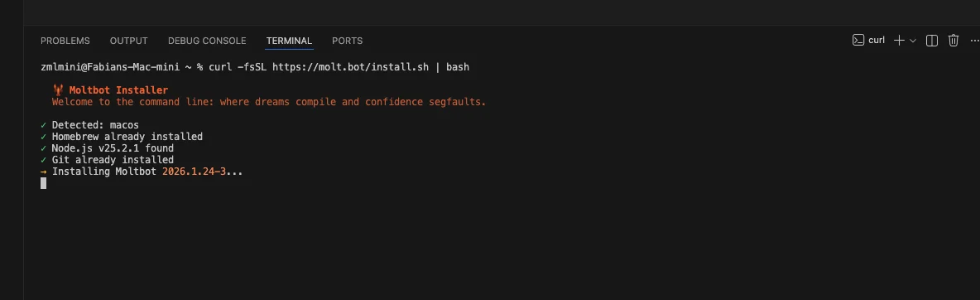
Task: Click the Moltbot Installer heading text
Action: pos(118,90)
